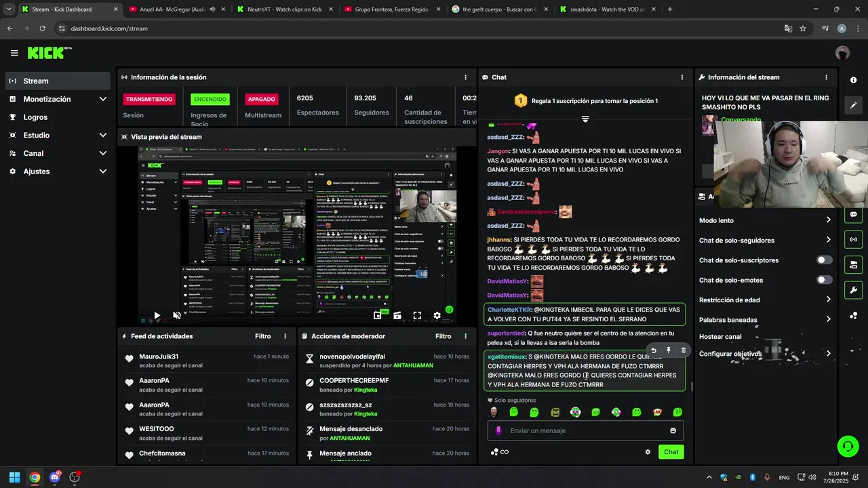868x488 pixels.
Task: Unmute the stream preview video
Action: click(x=177, y=315)
